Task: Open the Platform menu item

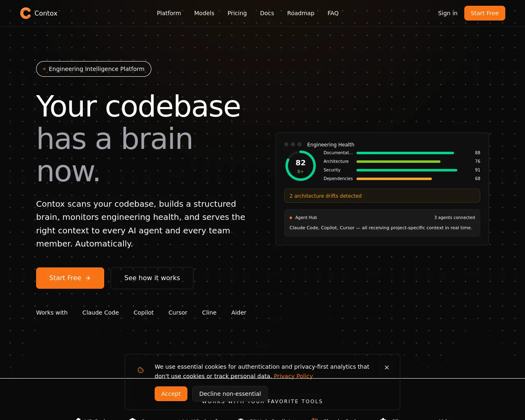Action: point(169,13)
